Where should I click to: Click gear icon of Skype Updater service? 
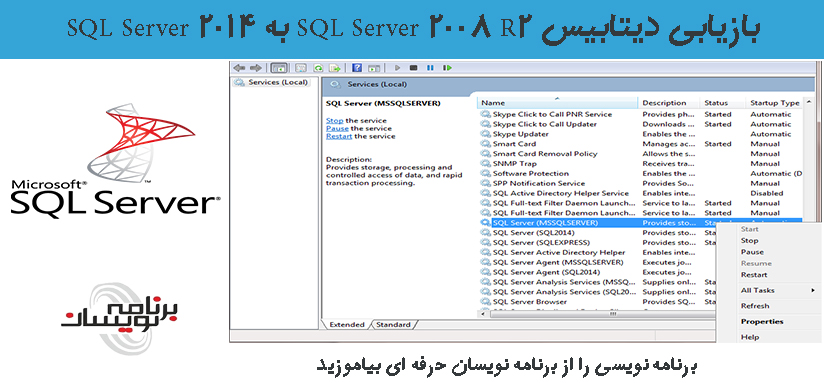point(486,134)
